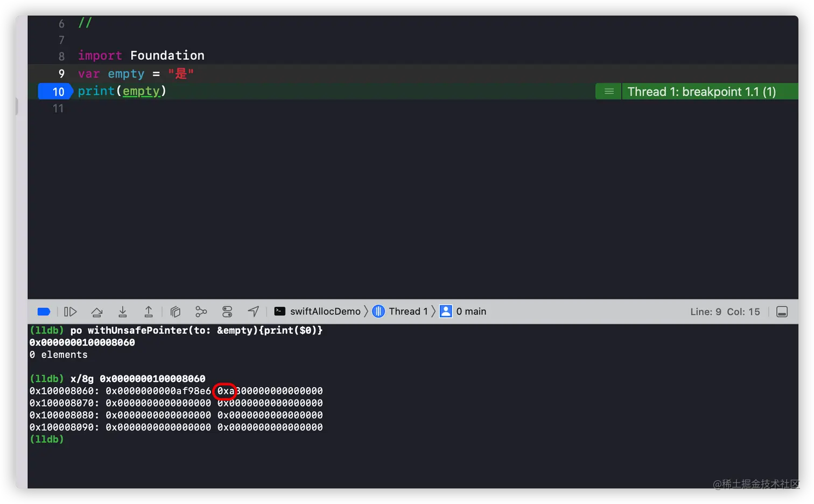Toggle the debug console pane visibility button
The height and width of the screenshot is (504, 814).
click(782, 312)
